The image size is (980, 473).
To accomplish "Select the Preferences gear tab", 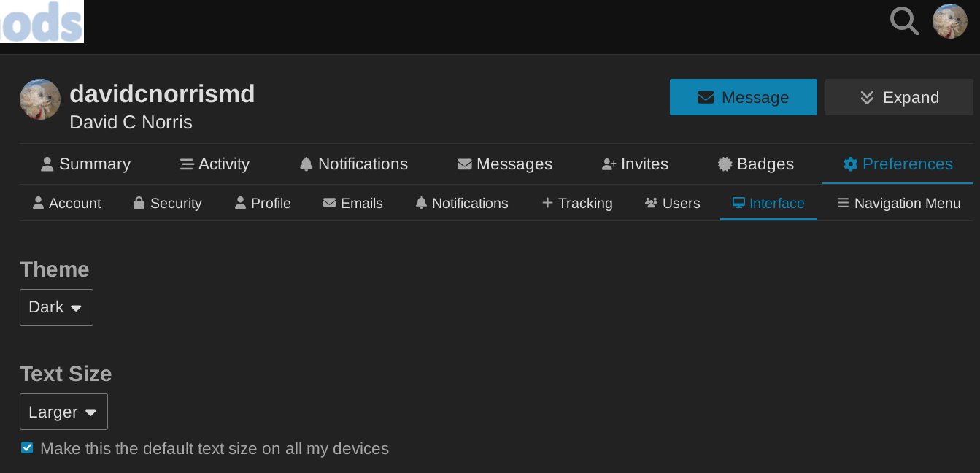I will pos(898,164).
